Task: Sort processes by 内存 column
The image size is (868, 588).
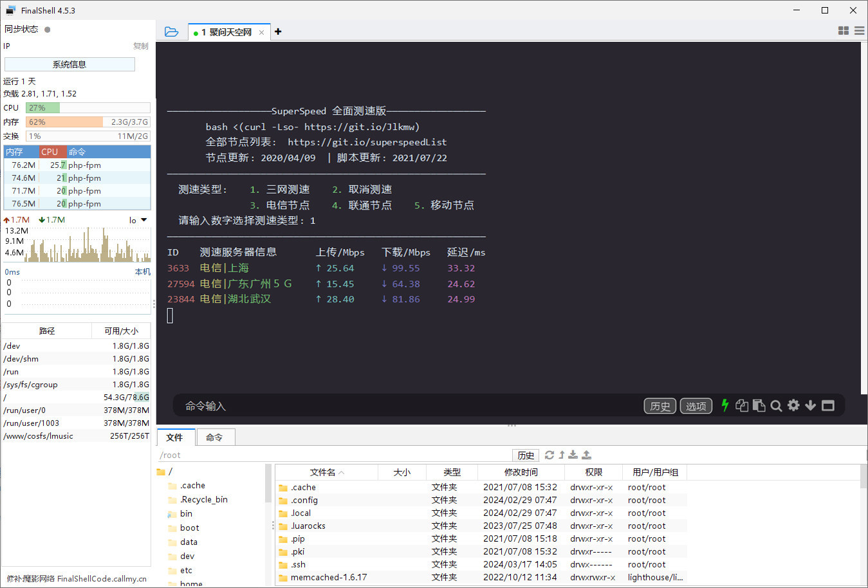Action: click(15, 152)
